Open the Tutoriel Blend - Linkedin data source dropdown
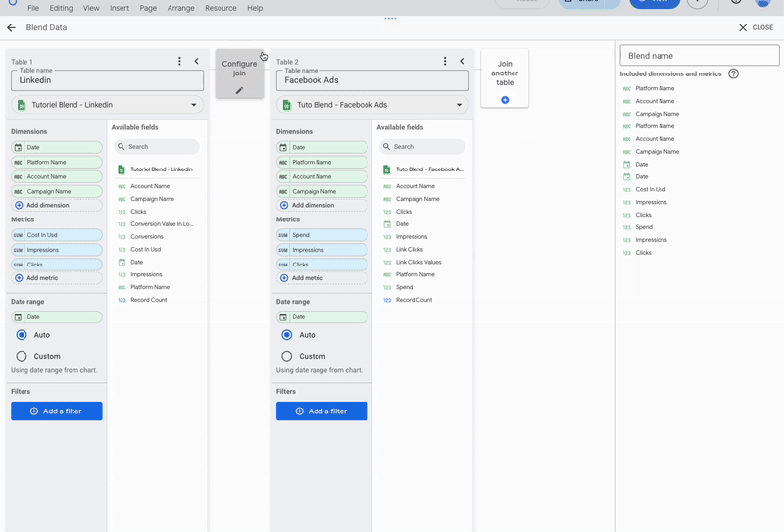The image size is (784, 532). coord(107,105)
